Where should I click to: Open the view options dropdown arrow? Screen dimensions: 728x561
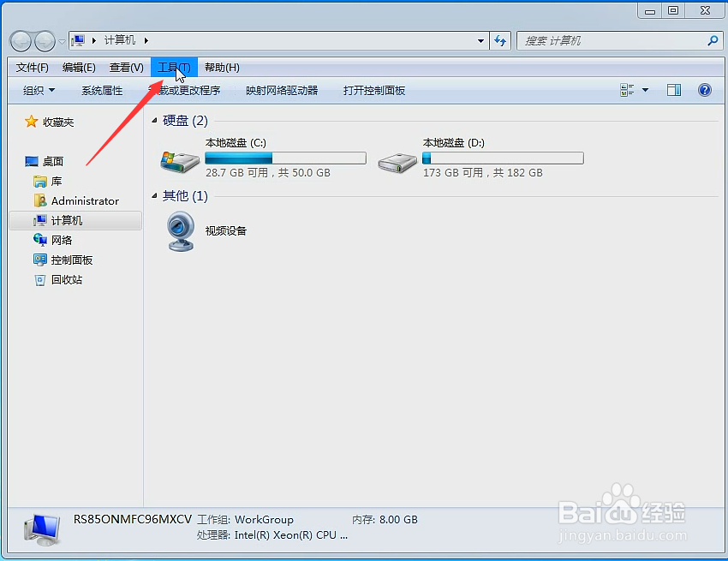(x=646, y=90)
